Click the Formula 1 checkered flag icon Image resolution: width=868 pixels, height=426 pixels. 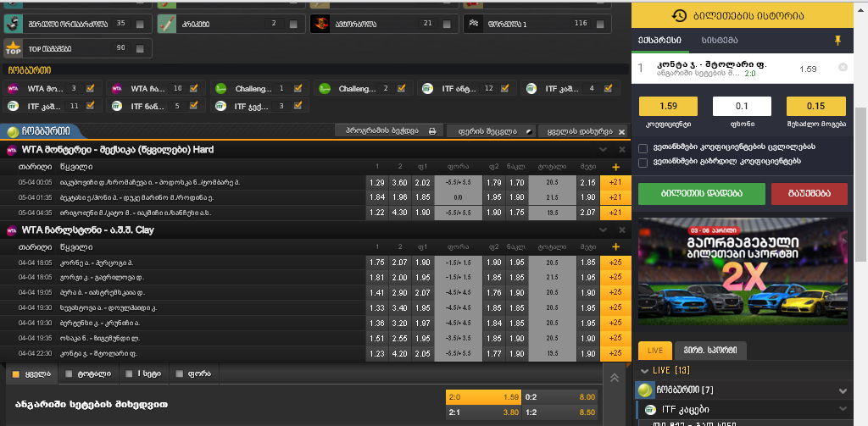point(473,24)
